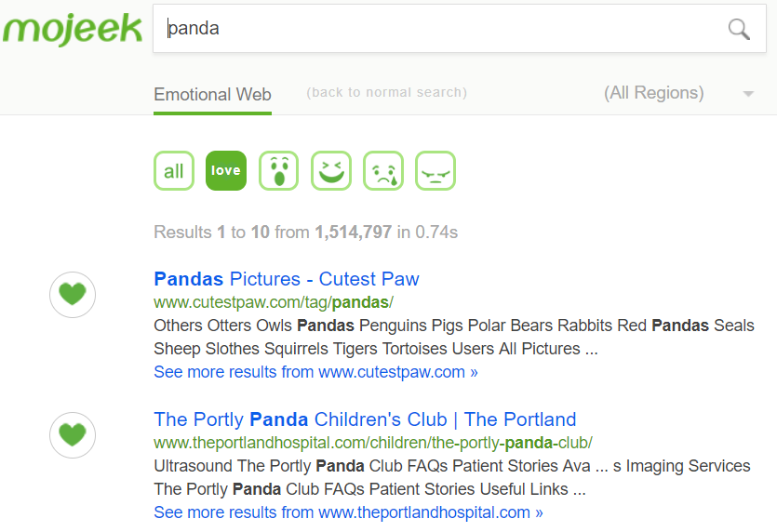
Task: Click the www.cutestpaw.com/tag/pandas/ URL
Action: coord(274,302)
